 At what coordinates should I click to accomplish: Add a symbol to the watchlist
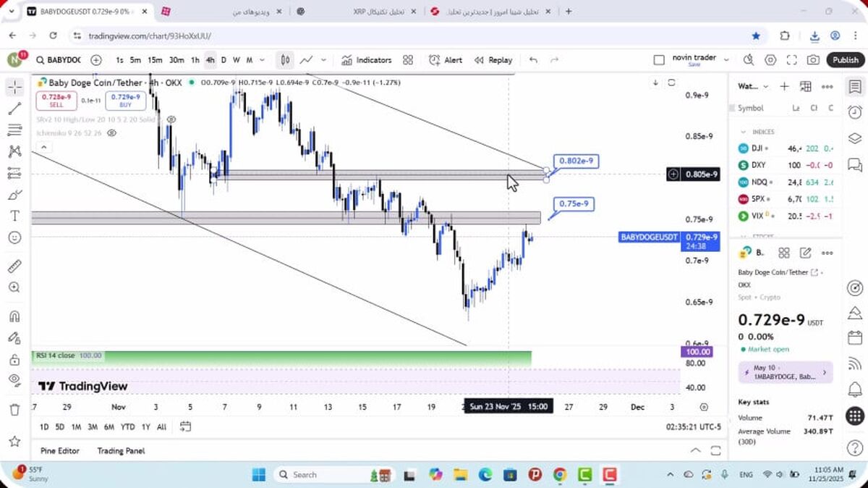pyautogui.click(x=784, y=86)
